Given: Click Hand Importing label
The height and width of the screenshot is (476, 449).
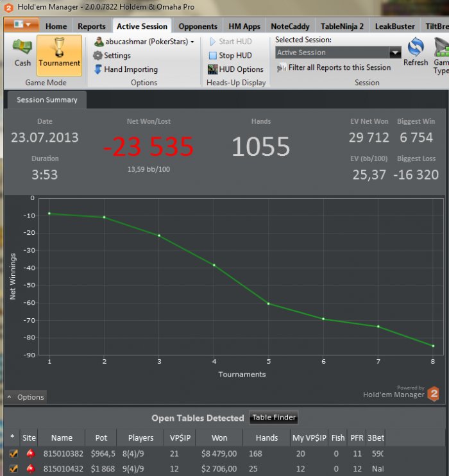Looking at the screenshot, I should [131, 69].
